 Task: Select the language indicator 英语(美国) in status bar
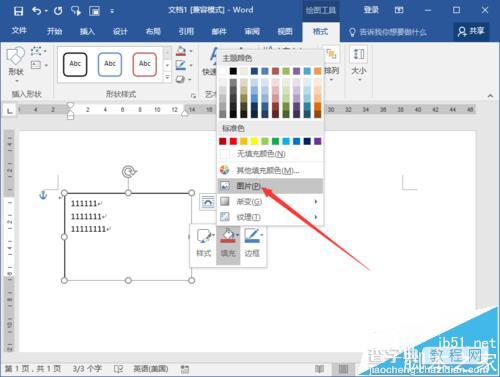coord(151,369)
